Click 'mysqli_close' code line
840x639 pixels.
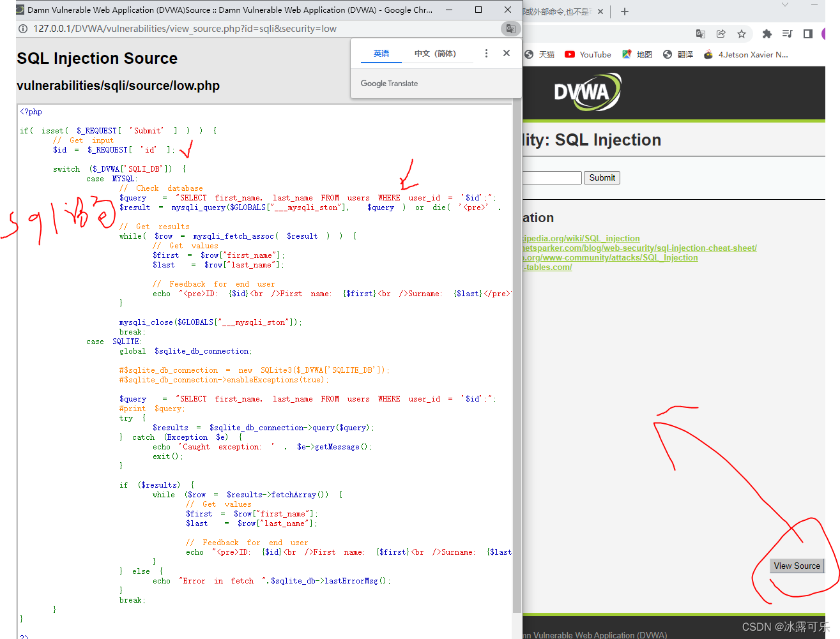point(211,322)
